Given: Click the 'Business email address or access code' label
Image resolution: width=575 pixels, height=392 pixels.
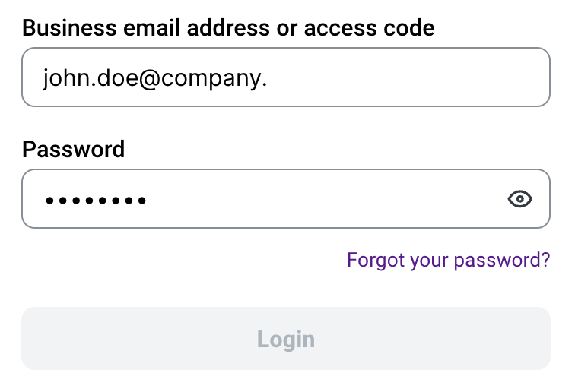Looking at the screenshot, I should tap(228, 29).
